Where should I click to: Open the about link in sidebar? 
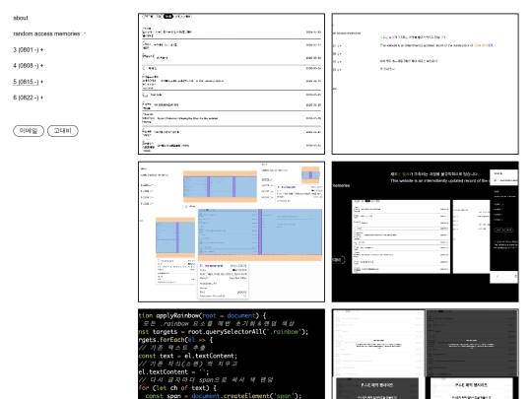click(x=21, y=18)
